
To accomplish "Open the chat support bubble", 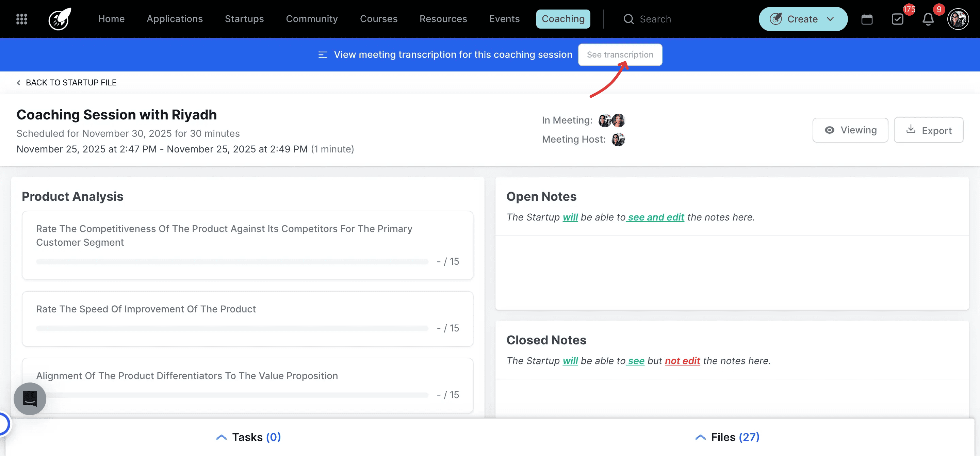I will [x=30, y=398].
